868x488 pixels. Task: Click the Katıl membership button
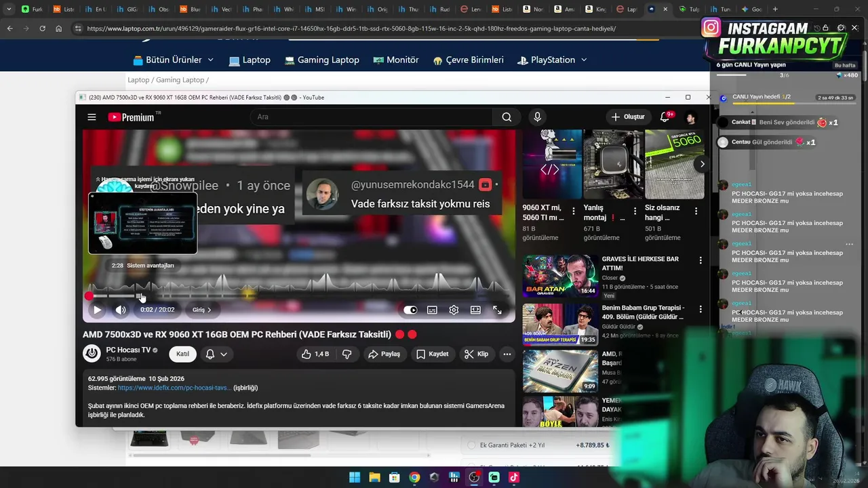(x=182, y=354)
